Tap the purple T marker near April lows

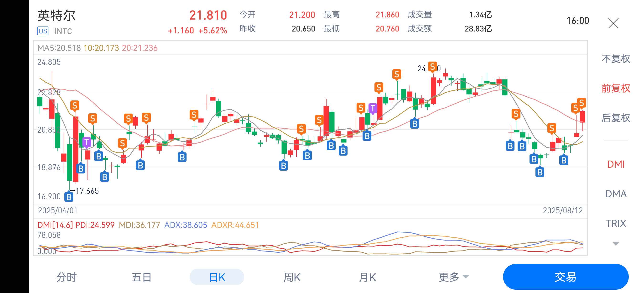[x=87, y=142]
